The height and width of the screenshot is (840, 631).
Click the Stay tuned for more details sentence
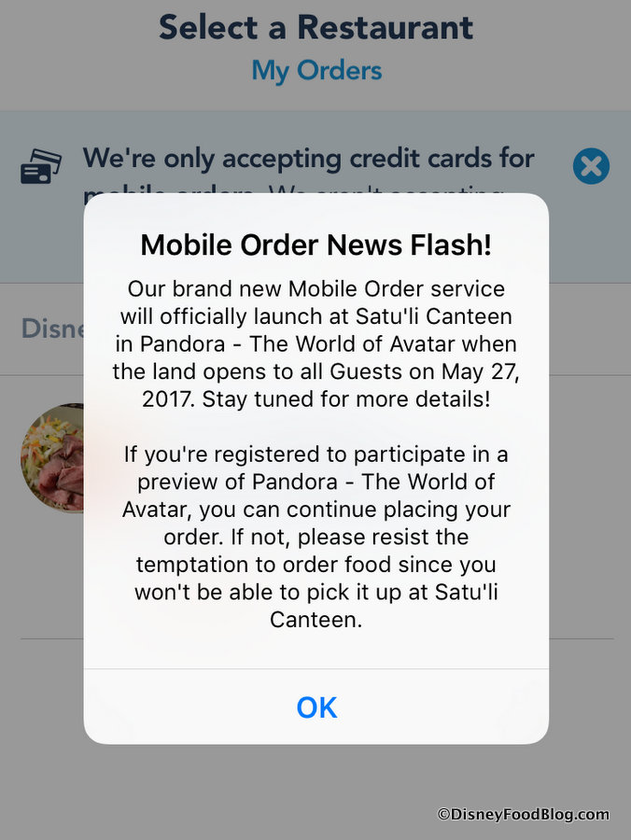tap(346, 399)
